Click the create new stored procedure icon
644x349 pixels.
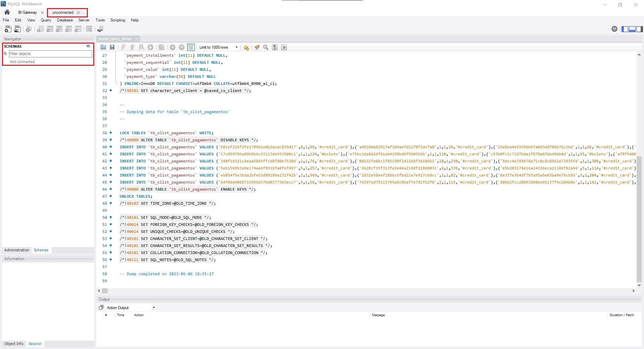coord(68,29)
